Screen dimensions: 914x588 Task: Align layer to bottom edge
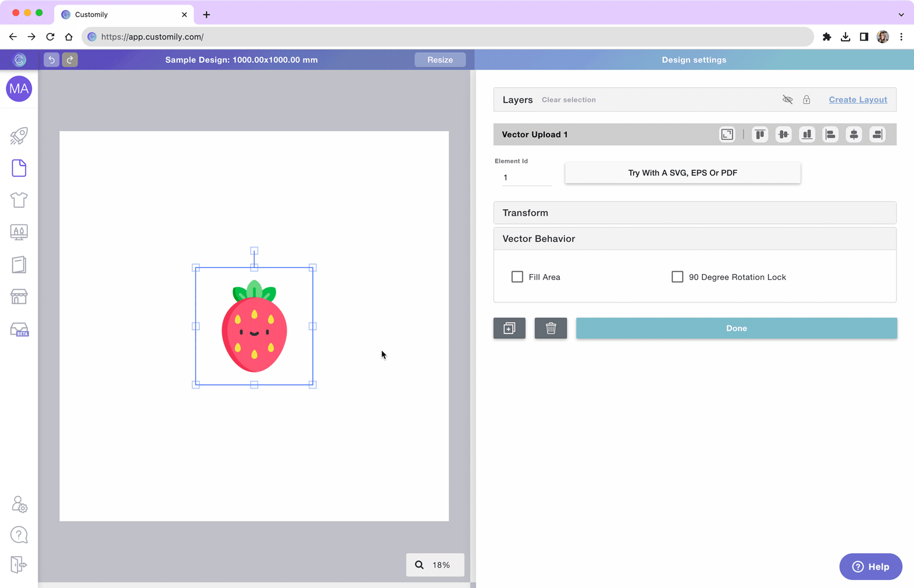click(x=807, y=135)
